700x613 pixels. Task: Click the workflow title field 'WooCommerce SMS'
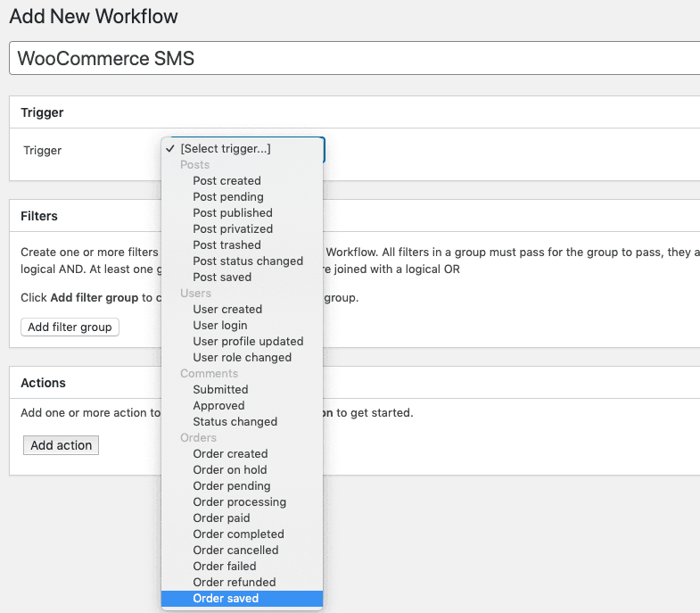tap(357, 59)
